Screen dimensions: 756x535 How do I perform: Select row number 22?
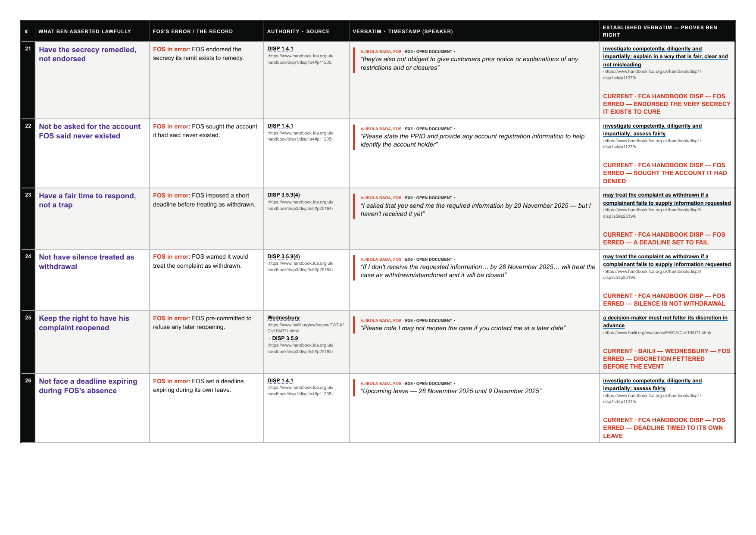pos(28,126)
